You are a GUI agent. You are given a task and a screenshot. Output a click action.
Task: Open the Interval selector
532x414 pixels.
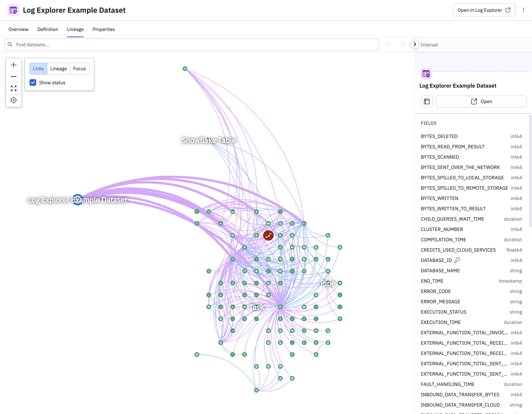pyautogui.click(x=429, y=44)
